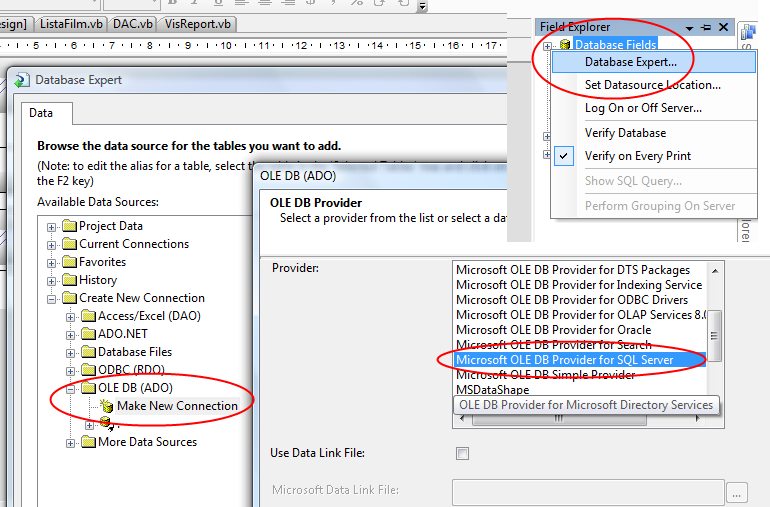Image resolution: width=770 pixels, height=507 pixels.
Task: Click the Database Fields cylinder icon
Action: pyautogui.click(x=565, y=45)
